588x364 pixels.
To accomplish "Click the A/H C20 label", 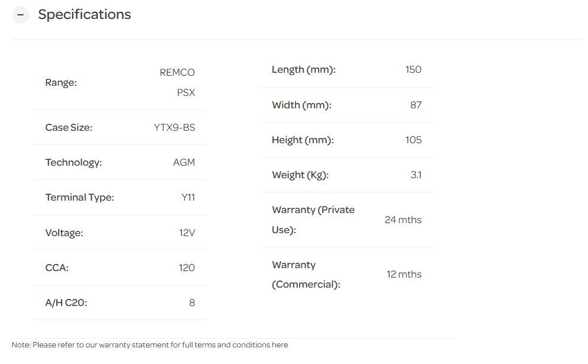I will point(66,302).
